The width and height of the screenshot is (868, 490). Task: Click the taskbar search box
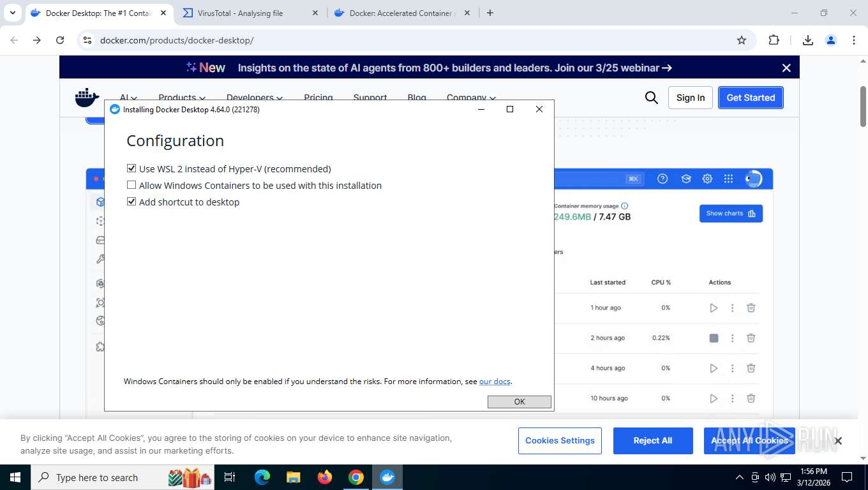(123, 477)
